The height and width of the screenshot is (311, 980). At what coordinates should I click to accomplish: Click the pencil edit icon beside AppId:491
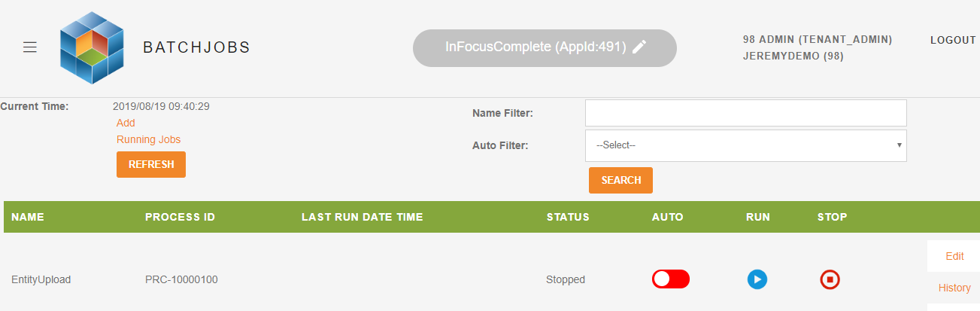click(x=639, y=47)
